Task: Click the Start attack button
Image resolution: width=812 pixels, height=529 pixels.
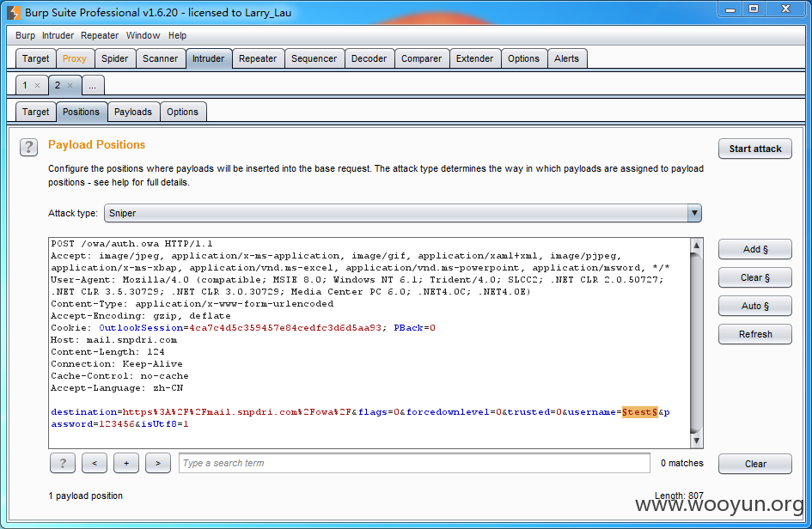Action: point(755,149)
